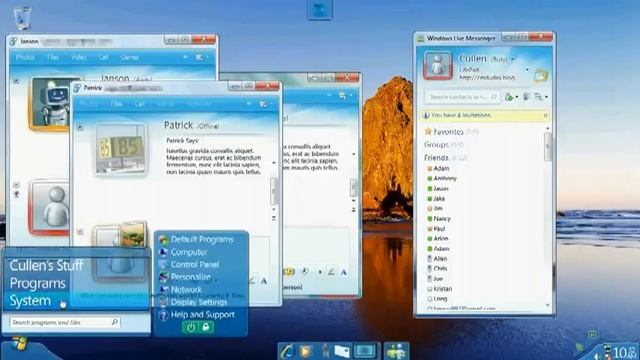Open the options dropdown in Janson window toolbar

pyautogui.click(x=201, y=58)
